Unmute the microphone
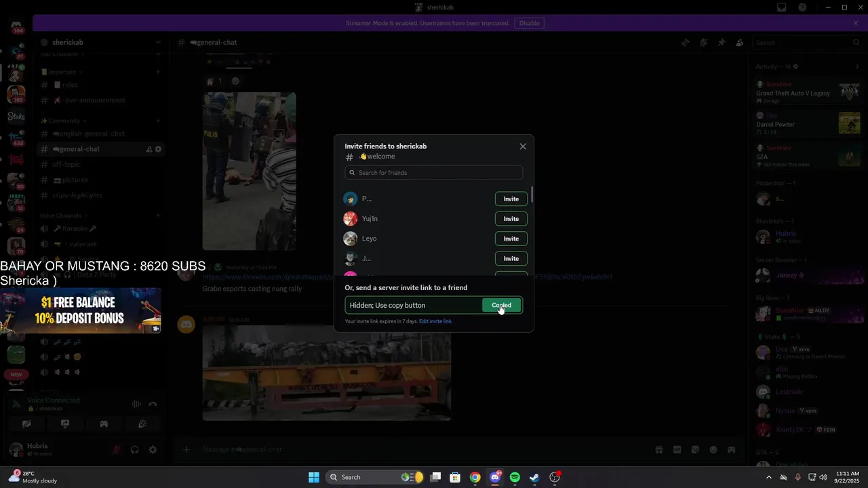The height and width of the screenshot is (488, 868). tap(117, 449)
